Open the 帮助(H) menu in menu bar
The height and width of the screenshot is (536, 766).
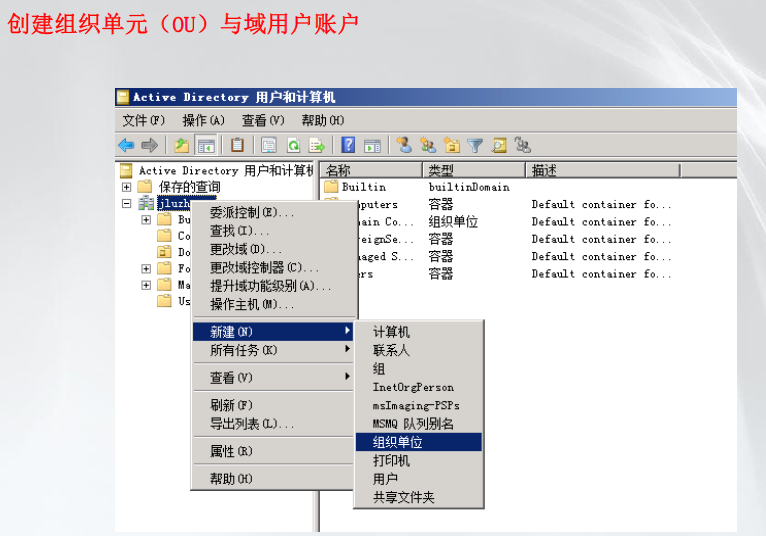pos(323,120)
